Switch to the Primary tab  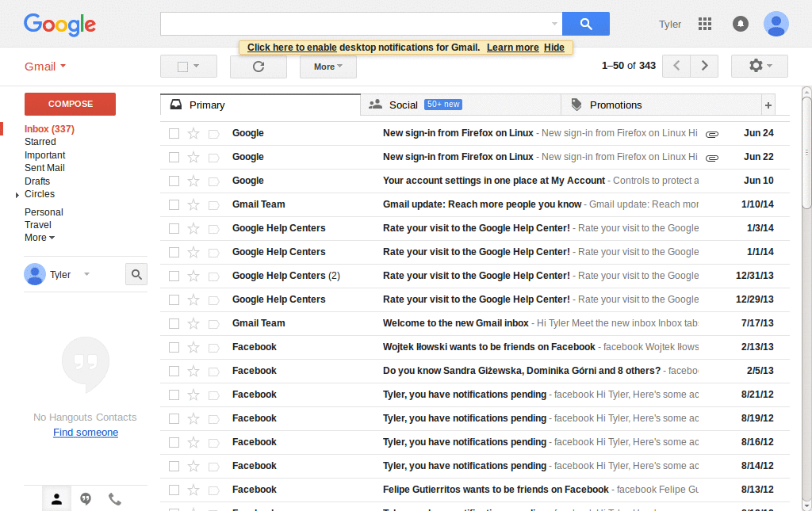click(x=260, y=105)
